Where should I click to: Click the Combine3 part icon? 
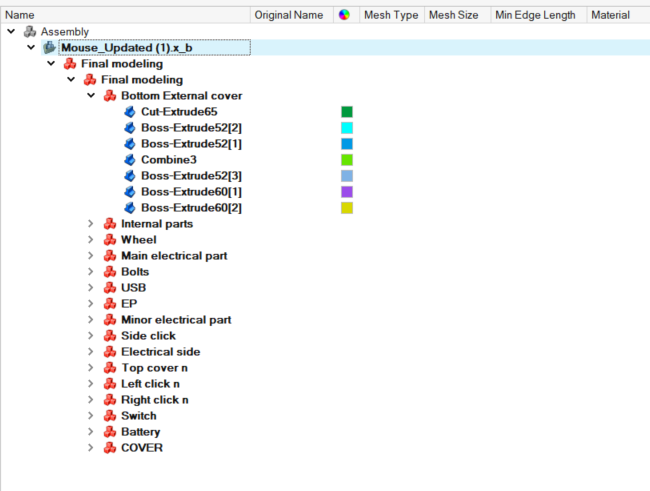pyautogui.click(x=130, y=160)
